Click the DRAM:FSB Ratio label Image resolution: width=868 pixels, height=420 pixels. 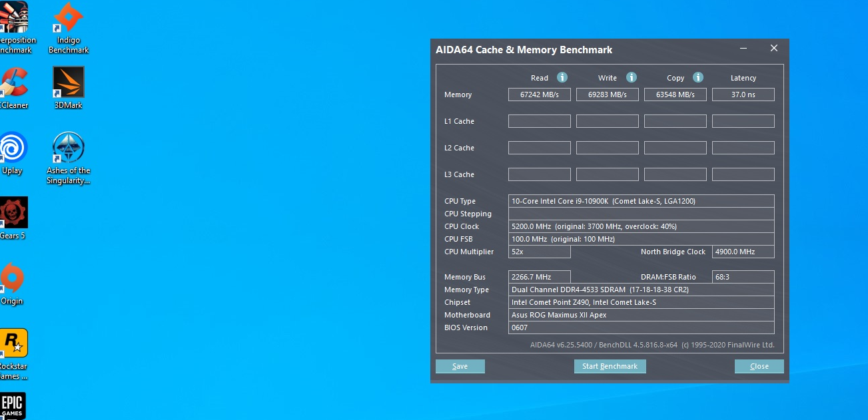[668, 277]
